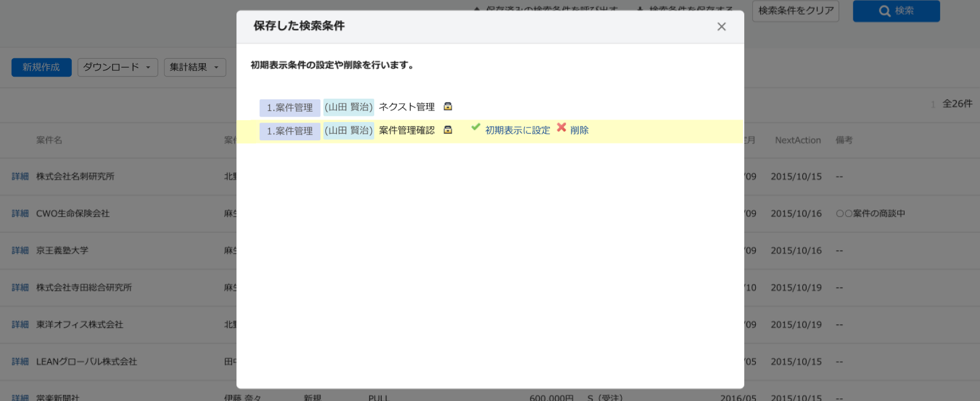Open the 集計結果 dropdown
980x401 pixels.
[x=195, y=67]
